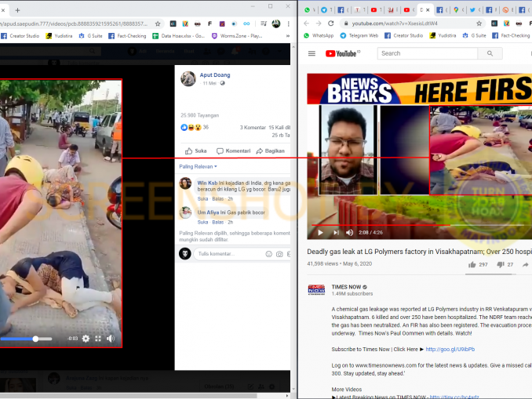This screenshot has height=399, width=532.
Task: Bookmark YouTube page with star icon
Action: point(479,24)
